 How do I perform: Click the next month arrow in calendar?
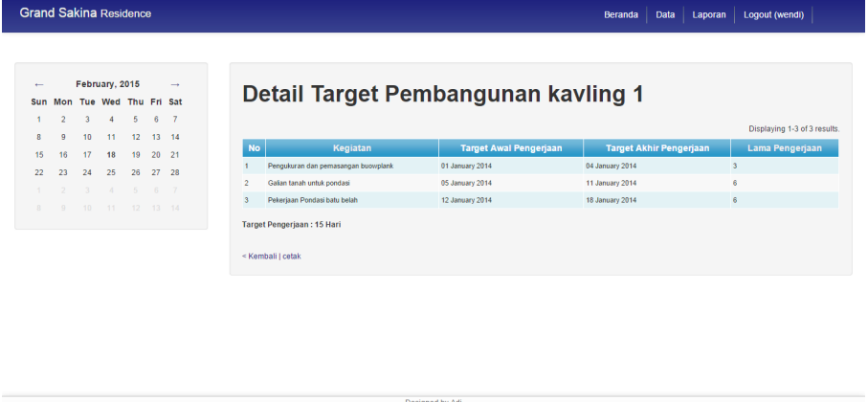pos(175,84)
